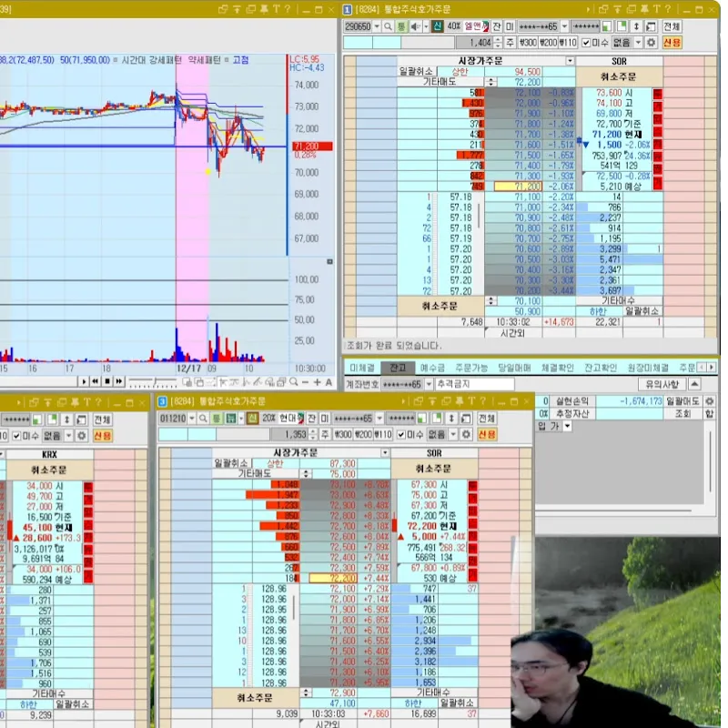The width and height of the screenshot is (728, 728).
Task: Click the speaker sound icon in window 1 toolbar
Action: 416,26
